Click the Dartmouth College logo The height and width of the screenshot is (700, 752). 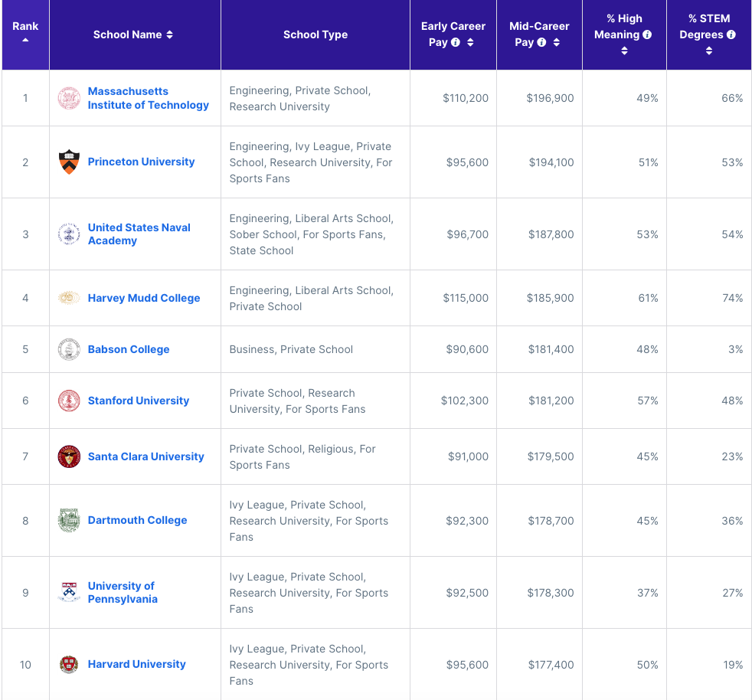click(x=69, y=521)
